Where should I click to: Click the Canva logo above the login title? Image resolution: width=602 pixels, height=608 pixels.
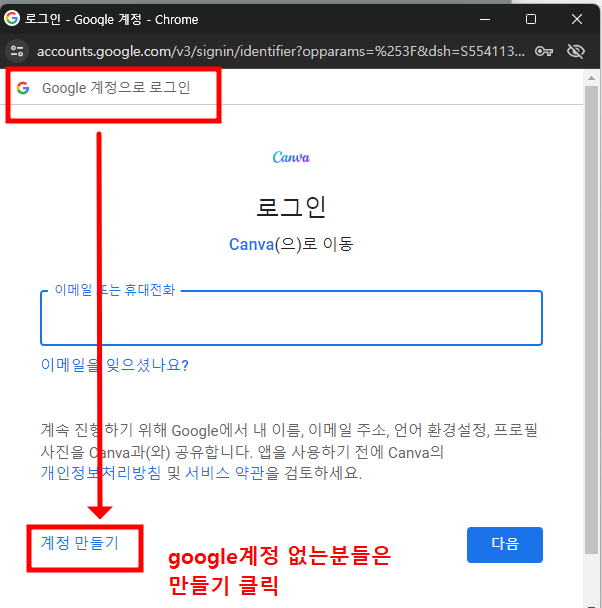291,157
